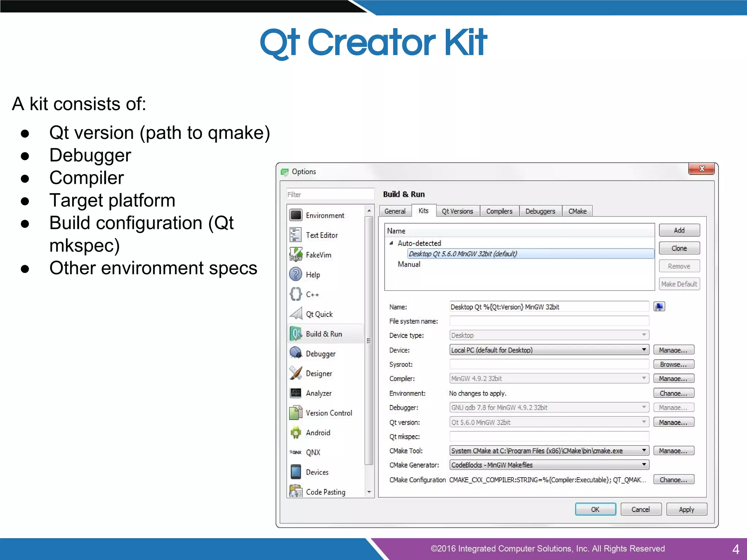Open the Device type dropdown
The width and height of the screenshot is (747, 560).
click(549, 335)
